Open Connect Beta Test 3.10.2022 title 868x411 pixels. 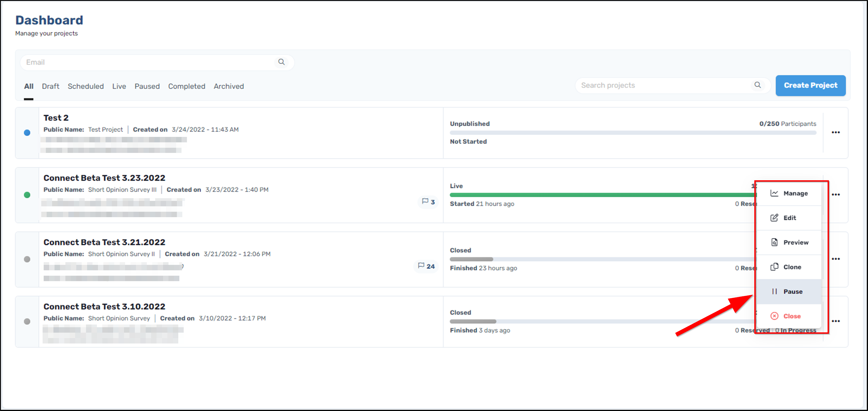click(104, 306)
